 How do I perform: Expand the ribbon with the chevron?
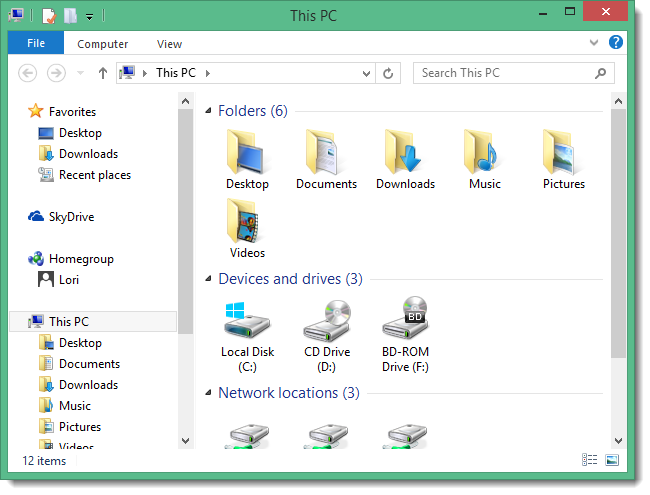pyautogui.click(x=594, y=42)
